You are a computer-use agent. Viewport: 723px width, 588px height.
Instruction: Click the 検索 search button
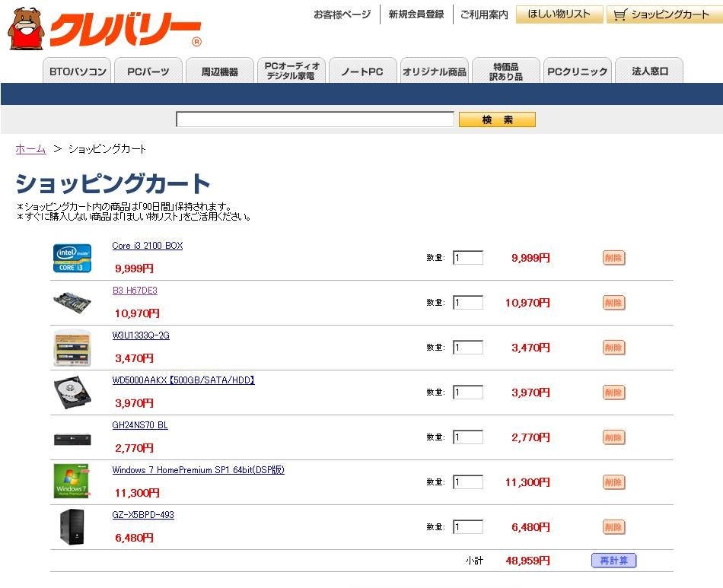pyautogui.click(x=497, y=119)
